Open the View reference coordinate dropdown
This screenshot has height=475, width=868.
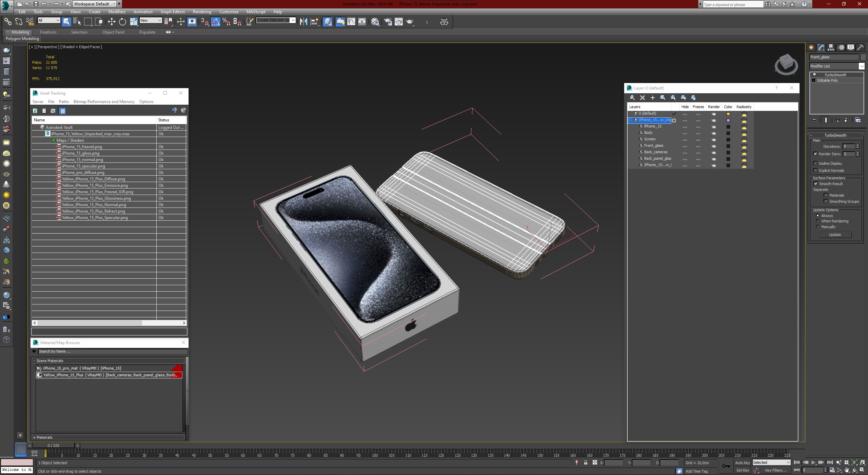point(151,20)
